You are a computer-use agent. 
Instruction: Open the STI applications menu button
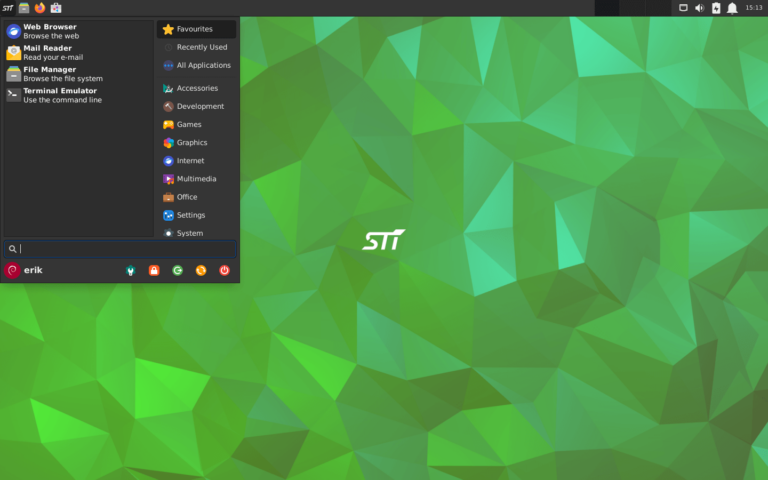[x=8, y=8]
